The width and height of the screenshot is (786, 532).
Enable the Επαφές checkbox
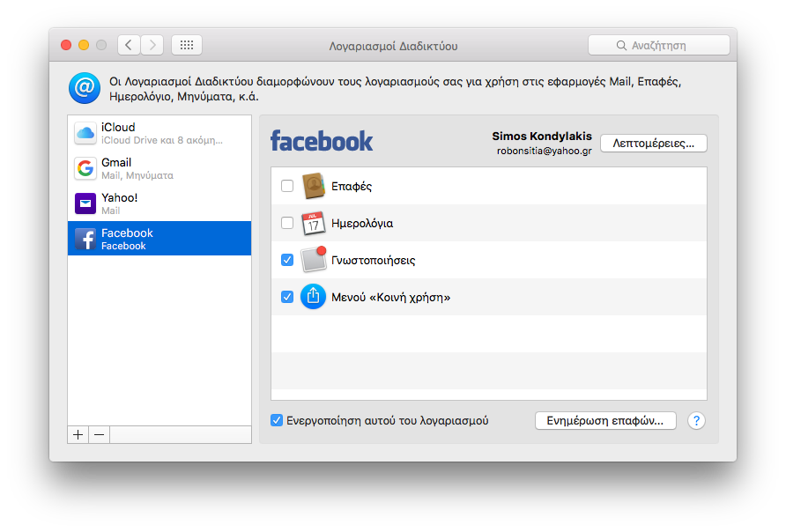[x=287, y=186]
